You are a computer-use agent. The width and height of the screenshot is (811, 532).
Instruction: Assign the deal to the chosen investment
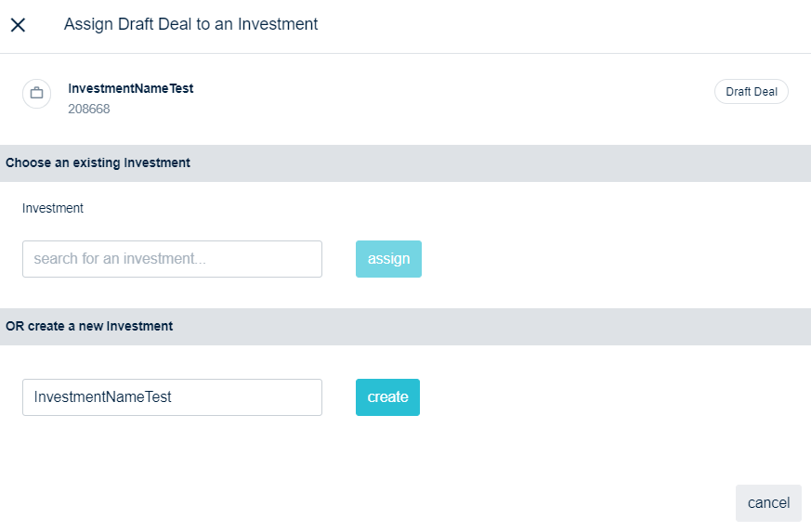click(x=388, y=259)
